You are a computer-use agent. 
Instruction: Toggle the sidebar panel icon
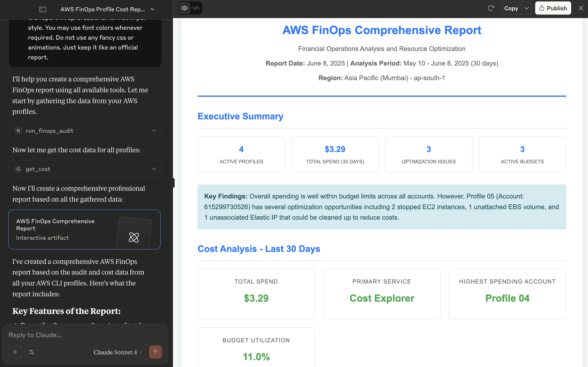click(x=43, y=9)
